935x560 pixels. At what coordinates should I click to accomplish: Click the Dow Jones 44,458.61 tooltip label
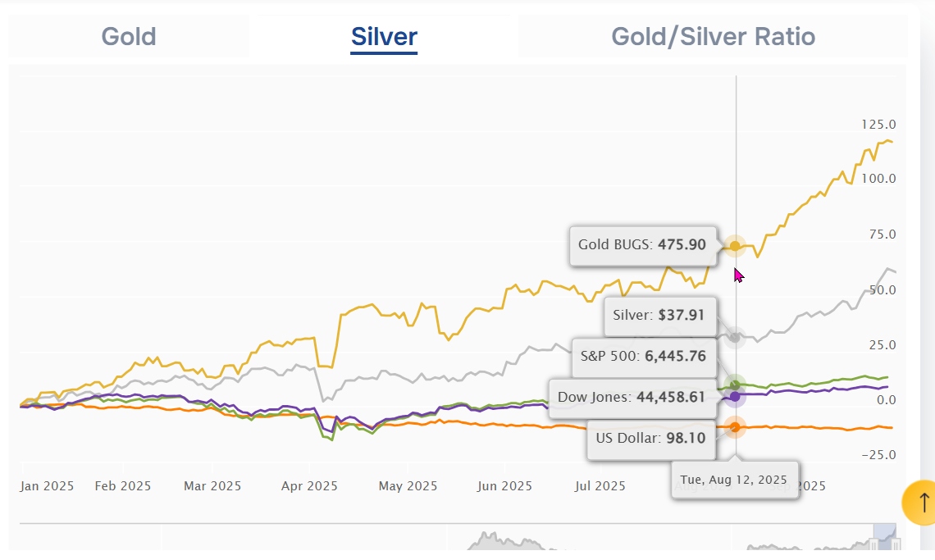pos(632,398)
